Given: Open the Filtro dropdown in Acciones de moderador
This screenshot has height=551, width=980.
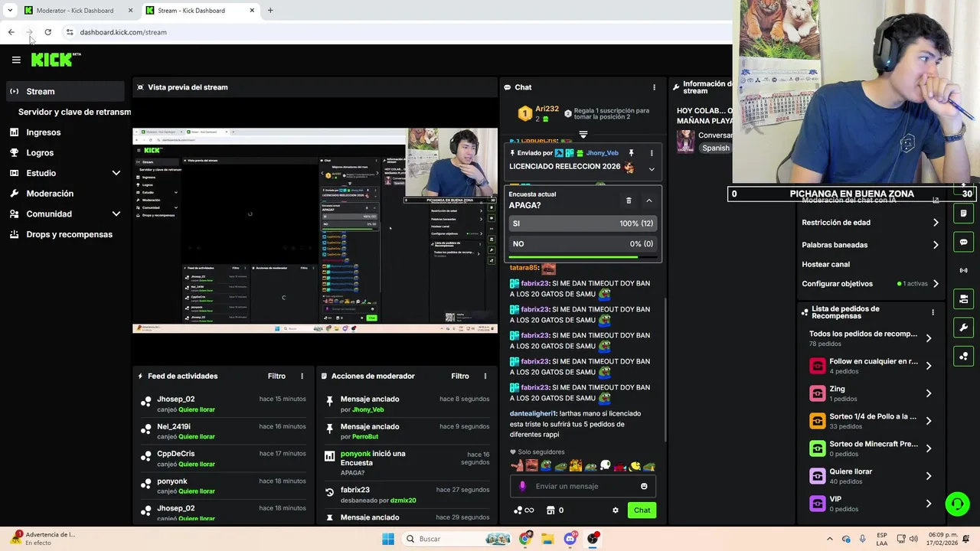Looking at the screenshot, I should pos(460,376).
